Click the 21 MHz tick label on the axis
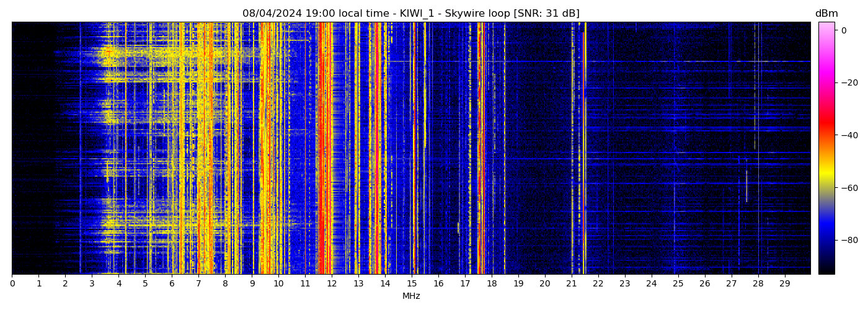 pyautogui.click(x=571, y=284)
